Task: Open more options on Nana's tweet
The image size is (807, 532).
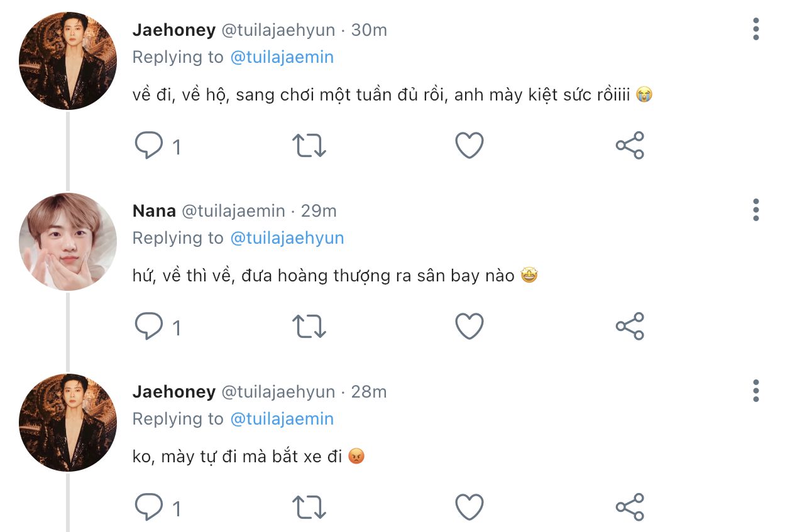Action: (755, 210)
